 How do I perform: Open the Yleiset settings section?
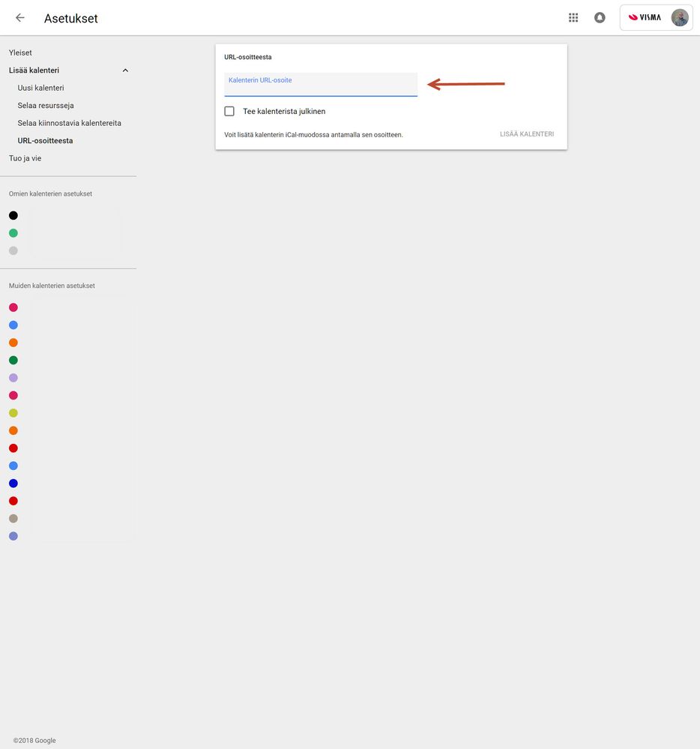coord(20,52)
